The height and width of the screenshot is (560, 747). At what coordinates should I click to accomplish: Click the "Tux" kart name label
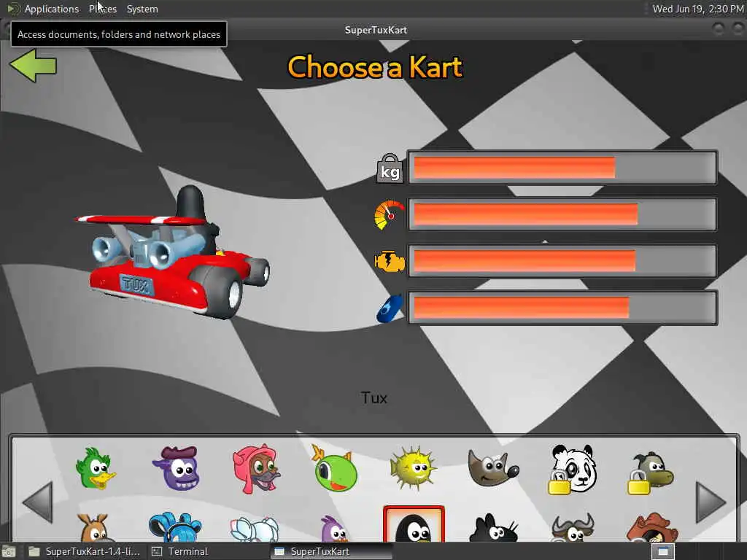click(374, 397)
